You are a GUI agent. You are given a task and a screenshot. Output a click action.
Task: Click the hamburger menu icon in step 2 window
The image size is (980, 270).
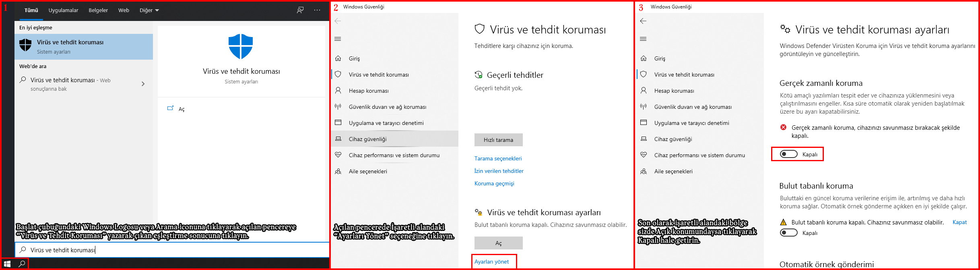pyautogui.click(x=338, y=39)
